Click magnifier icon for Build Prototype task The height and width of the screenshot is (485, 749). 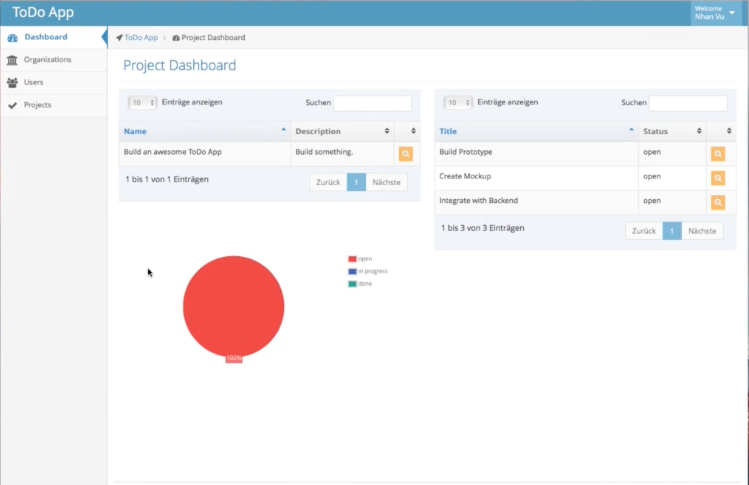coord(717,154)
